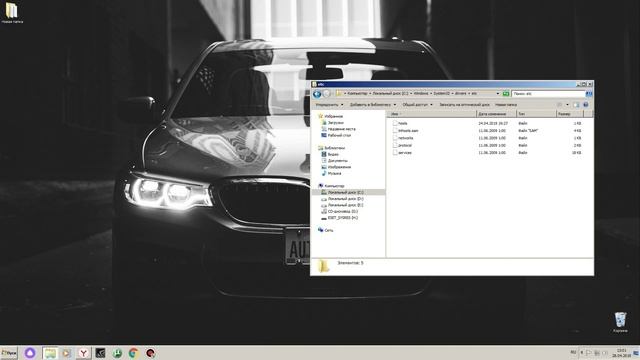Launch Alice voice assistant from taskbar
The height and width of the screenshot is (360, 640).
(30, 353)
